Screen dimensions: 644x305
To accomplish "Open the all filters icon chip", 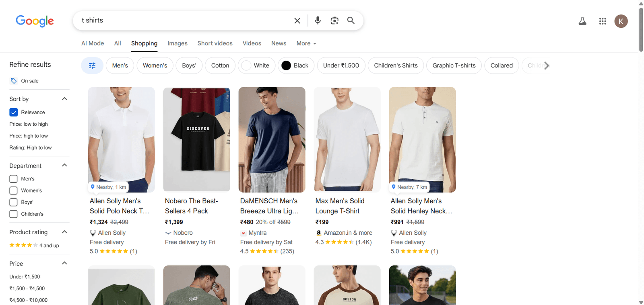I will click(x=92, y=66).
